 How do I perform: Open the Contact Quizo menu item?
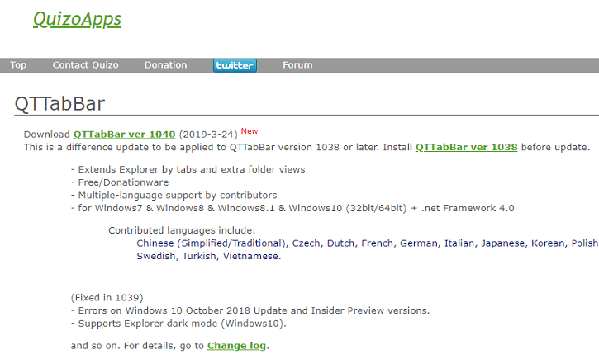(x=85, y=65)
